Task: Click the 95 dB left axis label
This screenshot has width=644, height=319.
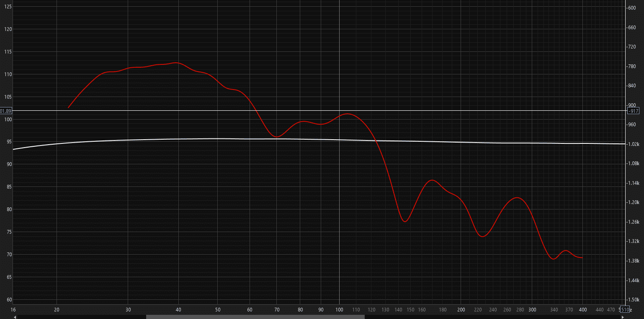Action: (x=9, y=142)
